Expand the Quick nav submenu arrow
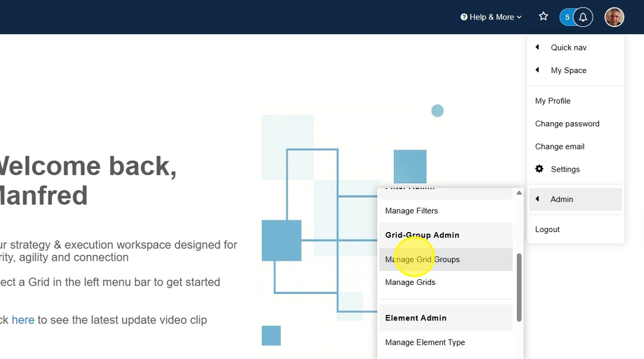Viewport: 644px width, 359px height. tap(538, 47)
